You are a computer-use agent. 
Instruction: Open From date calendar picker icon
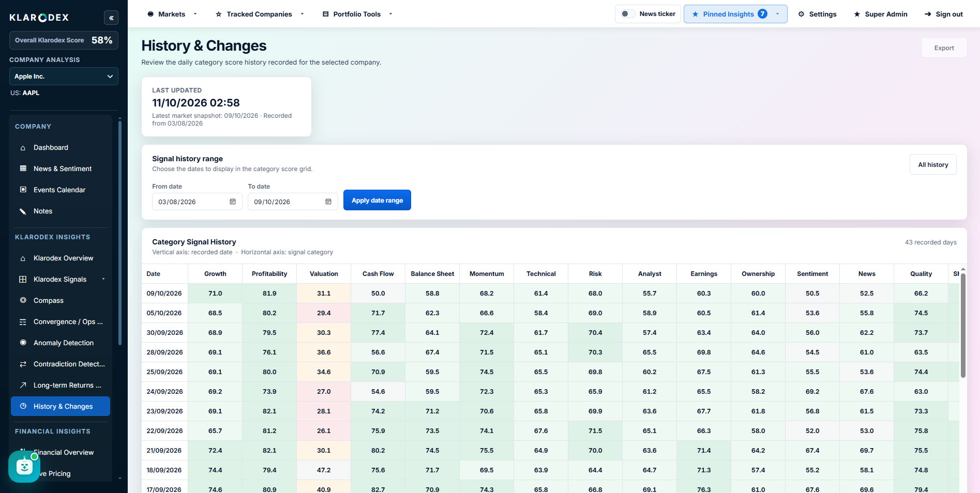tap(233, 202)
